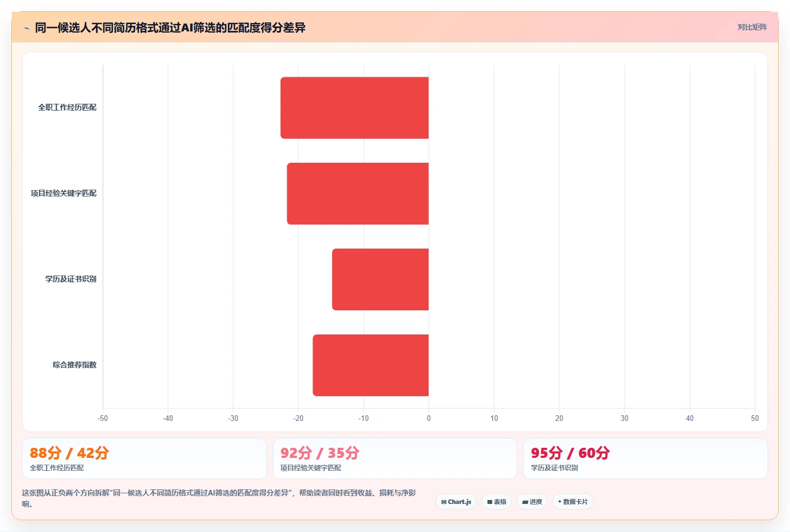Click the 学历及证书识别 y-axis label
Screen dimensions: 790x532
[x=71, y=279]
